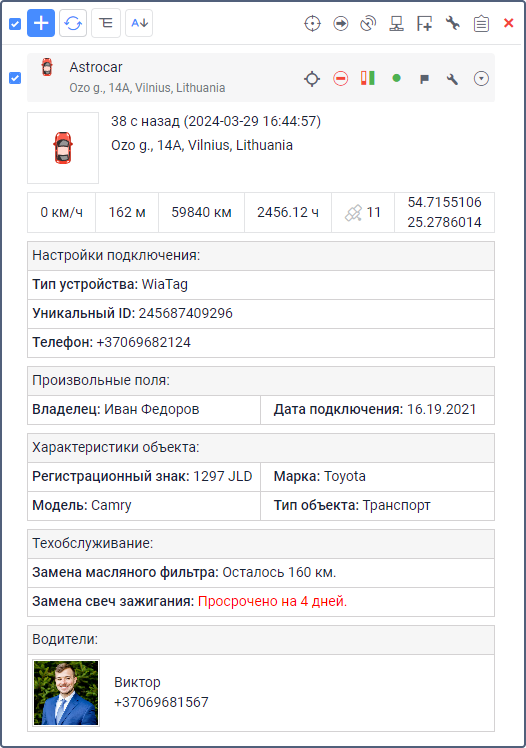Click the header satellite connection icon
The width and height of the screenshot is (526, 748).
(x=368, y=23)
